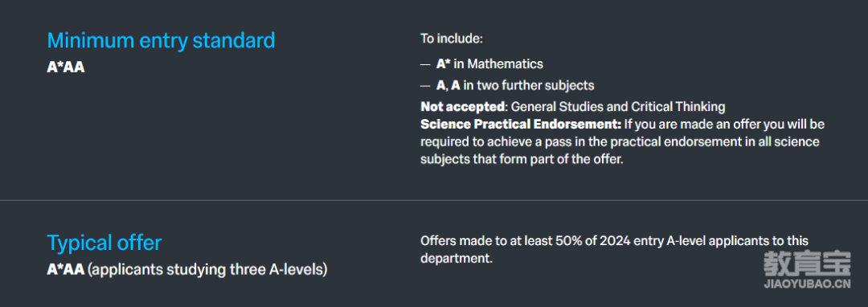Click the A*AA grade below Typical offer
Screen dimensions: 868x307
[x=66, y=270]
